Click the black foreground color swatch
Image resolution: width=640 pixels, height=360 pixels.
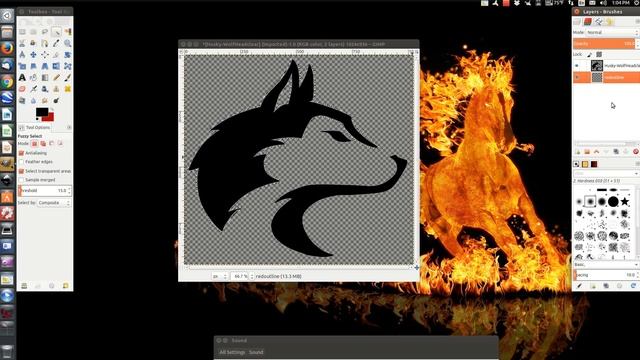click(42, 112)
